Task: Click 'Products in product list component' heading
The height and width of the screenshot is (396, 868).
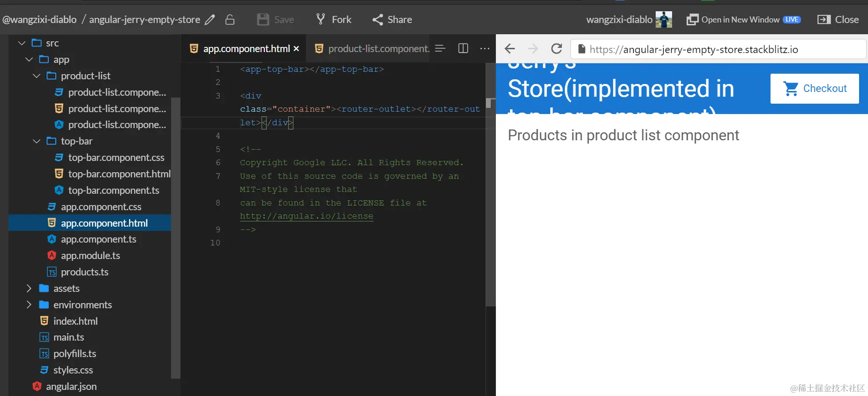Action: tap(623, 136)
